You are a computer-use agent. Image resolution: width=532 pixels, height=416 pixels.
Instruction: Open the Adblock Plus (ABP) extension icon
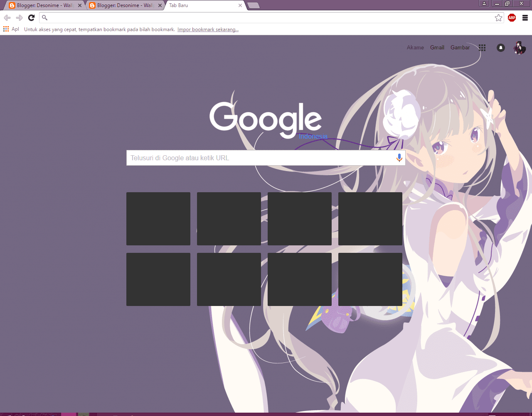[x=512, y=17]
